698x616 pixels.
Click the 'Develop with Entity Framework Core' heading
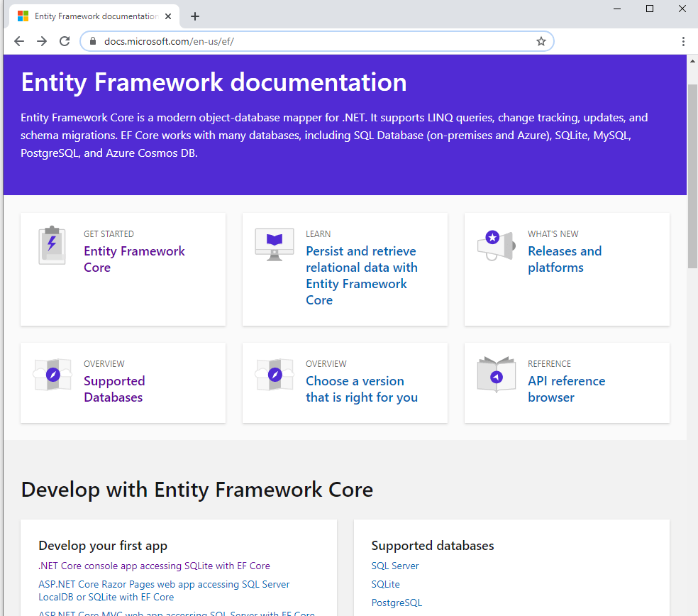click(196, 490)
